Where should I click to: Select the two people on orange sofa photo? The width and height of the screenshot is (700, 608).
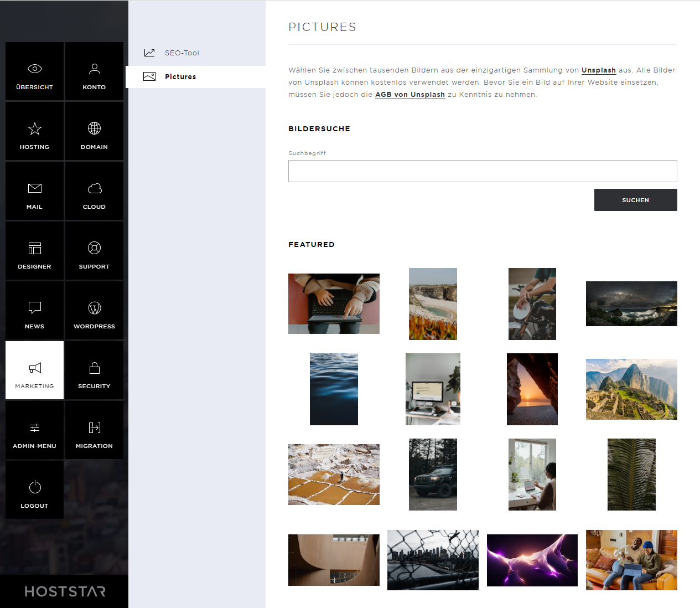click(631, 560)
